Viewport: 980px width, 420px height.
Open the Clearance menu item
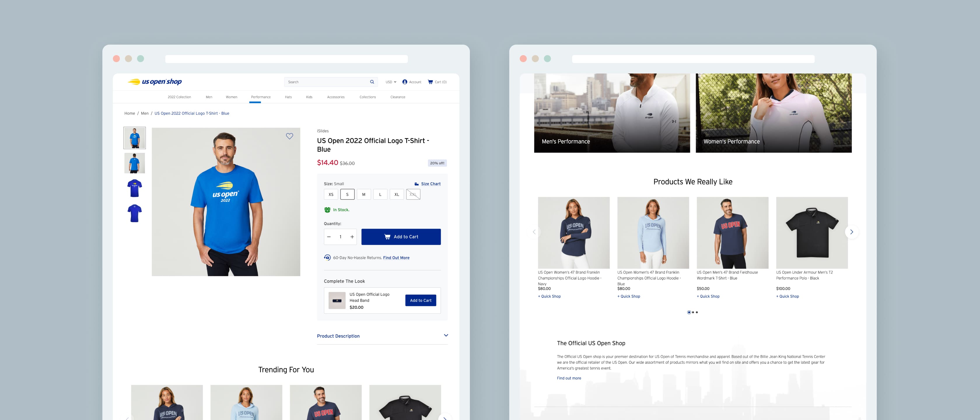click(x=398, y=97)
